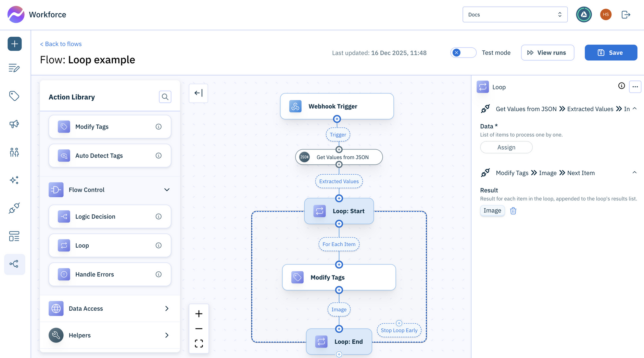Viewport: 644px width, 358px height.
Task: Collapse the Flow Control category
Action: click(x=167, y=189)
